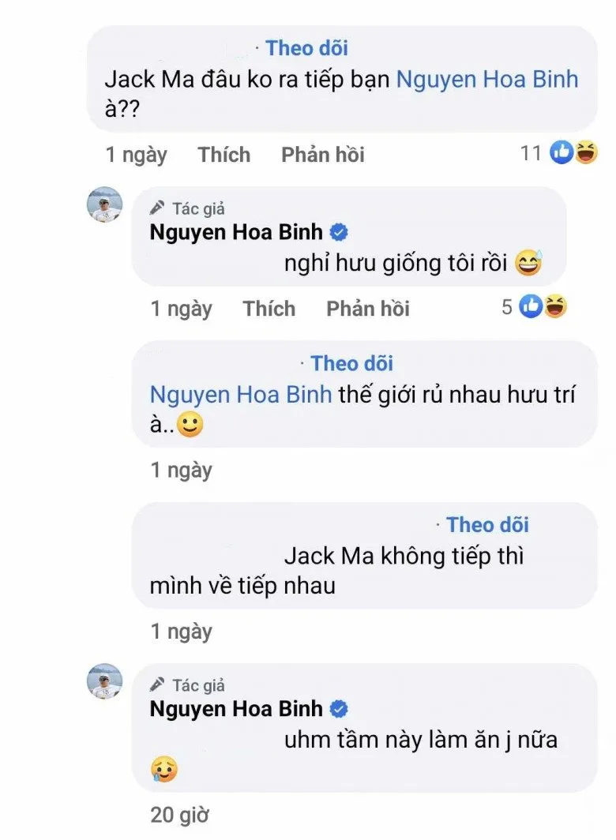Click the smiley emoji in the 'hưu trí' comment
Screen dimensions: 616x840
coord(188,424)
